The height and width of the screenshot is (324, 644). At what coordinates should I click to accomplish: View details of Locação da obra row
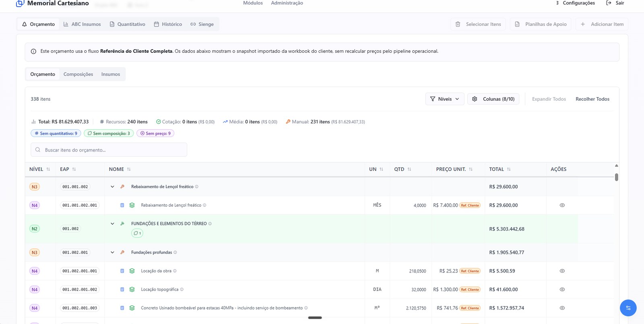tap(562, 271)
